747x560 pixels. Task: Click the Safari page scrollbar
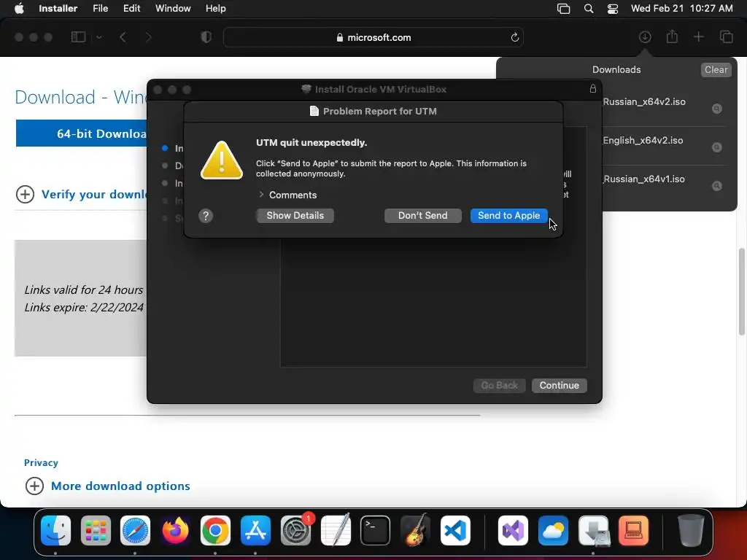(741, 292)
